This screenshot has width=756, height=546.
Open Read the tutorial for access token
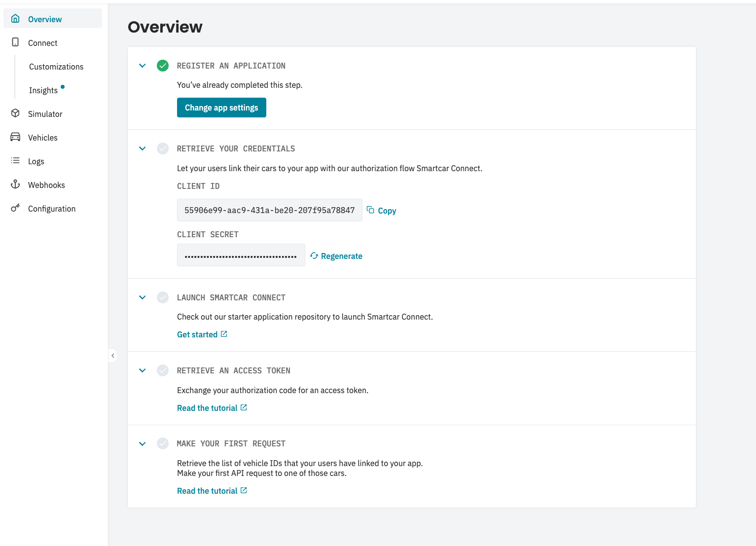coord(212,408)
